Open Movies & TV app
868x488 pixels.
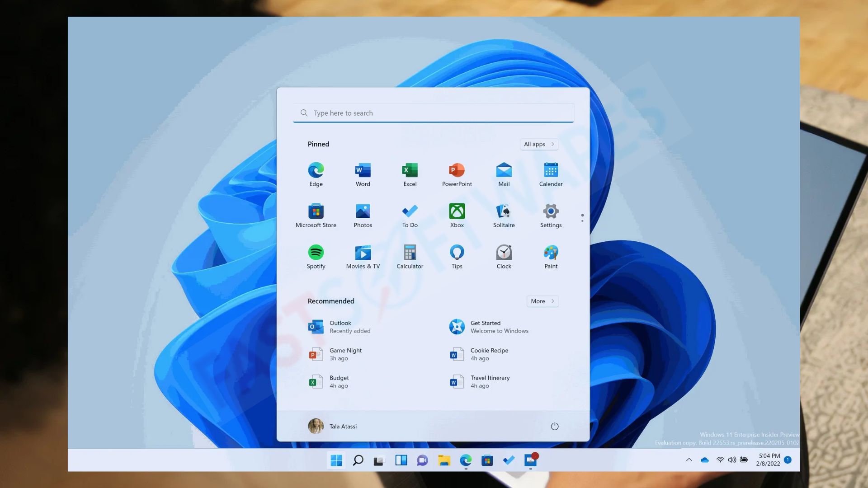(x=363, y=257)
